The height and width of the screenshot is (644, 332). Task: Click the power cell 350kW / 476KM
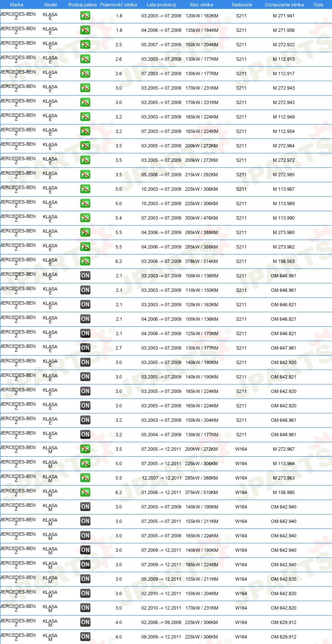[x=202, y=218]
